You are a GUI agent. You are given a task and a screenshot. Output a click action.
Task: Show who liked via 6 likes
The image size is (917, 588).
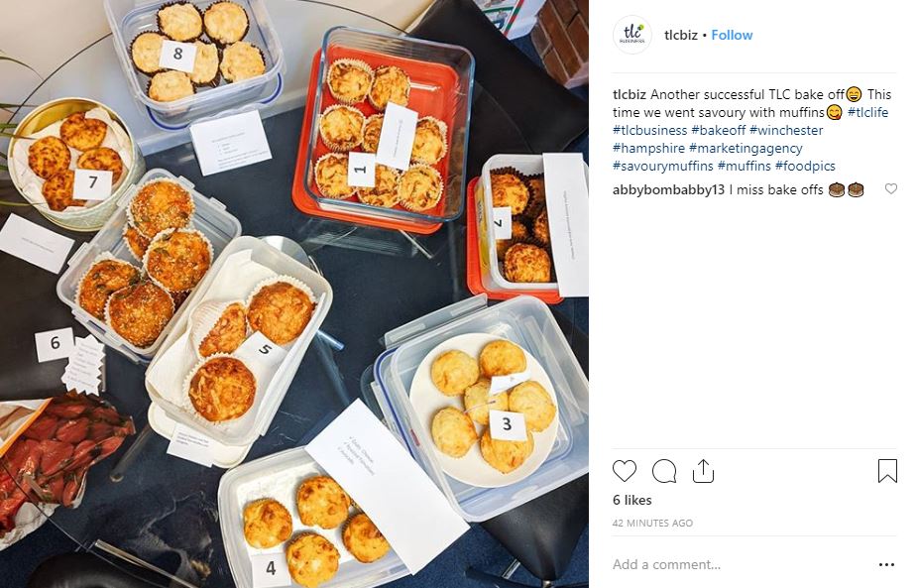pos(631,500)
